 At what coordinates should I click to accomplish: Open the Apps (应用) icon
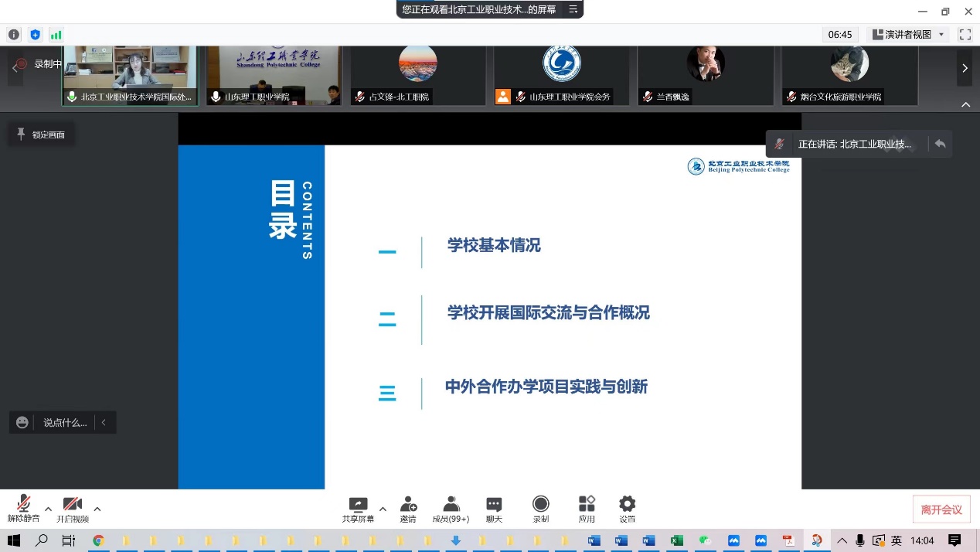click(587, 505)
